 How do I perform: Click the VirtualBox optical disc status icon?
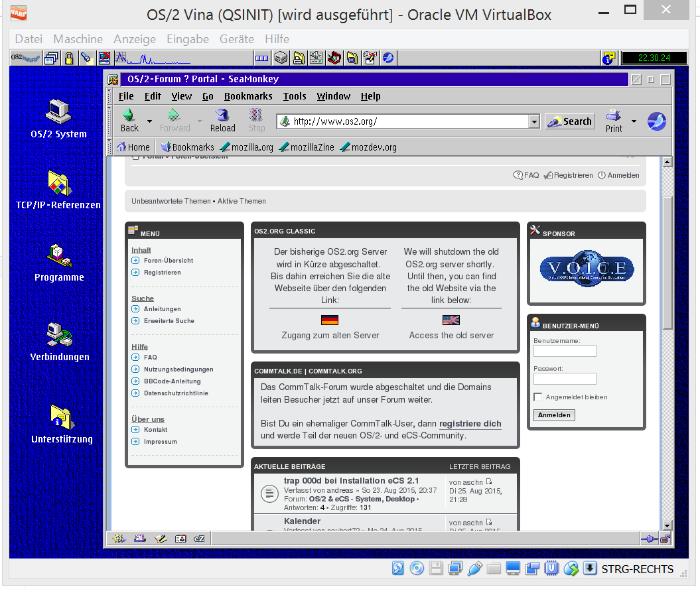coord(417,568)
